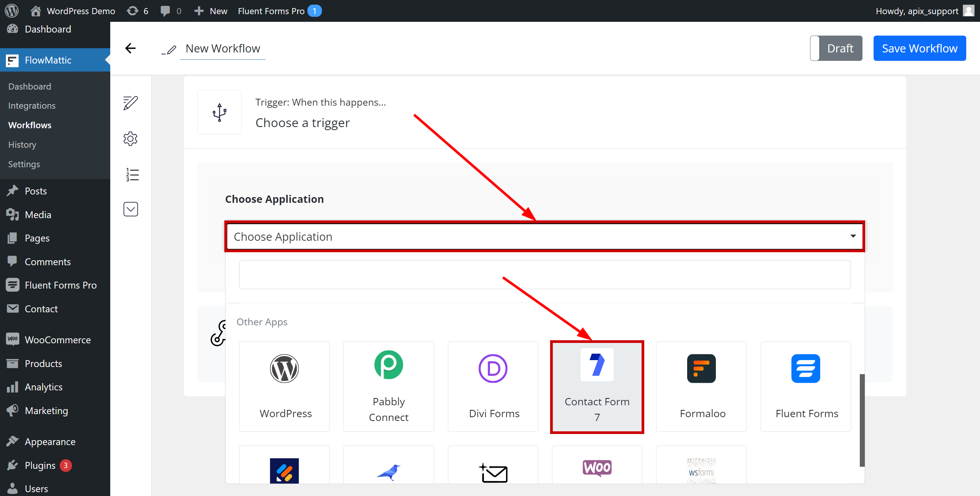Click the chevron box icon in sidebar
This screenshot has width=980, height=496.
(131, 209)
